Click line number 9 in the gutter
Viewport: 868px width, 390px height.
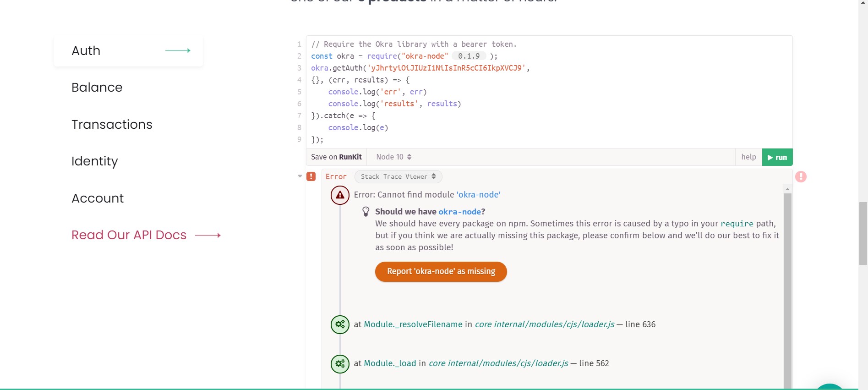click(x=299, y=139)
